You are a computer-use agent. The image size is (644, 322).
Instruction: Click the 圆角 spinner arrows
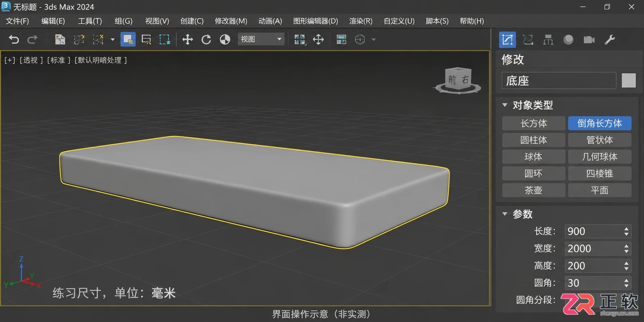(x=627, y=283)
